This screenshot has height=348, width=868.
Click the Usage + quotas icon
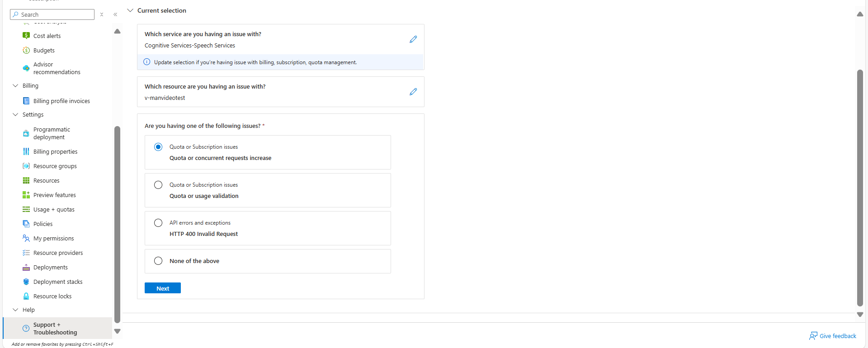26,209
